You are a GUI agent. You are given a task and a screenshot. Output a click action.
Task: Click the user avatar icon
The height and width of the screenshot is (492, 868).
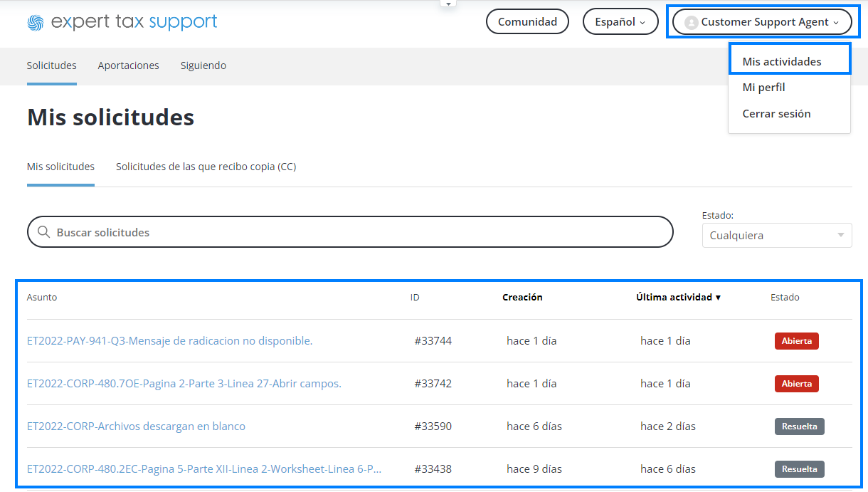691,22
